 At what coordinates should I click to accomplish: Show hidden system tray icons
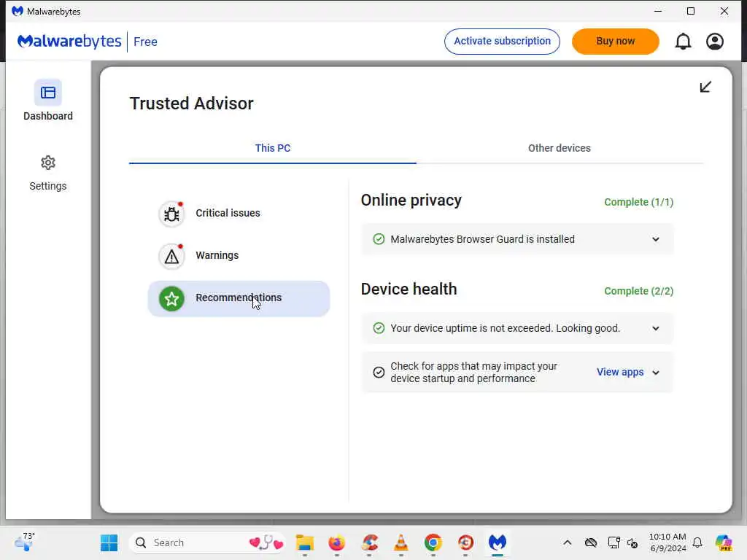tap(567, 542)
